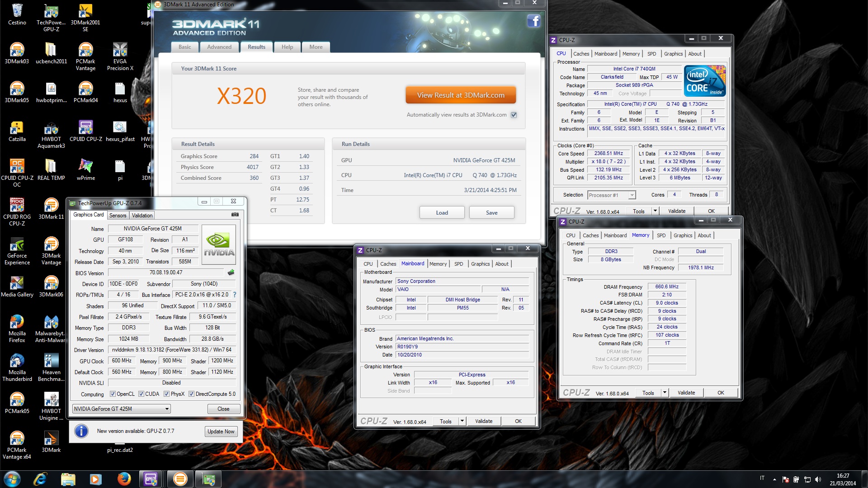Click volume icon in system tray

point(818,479)
